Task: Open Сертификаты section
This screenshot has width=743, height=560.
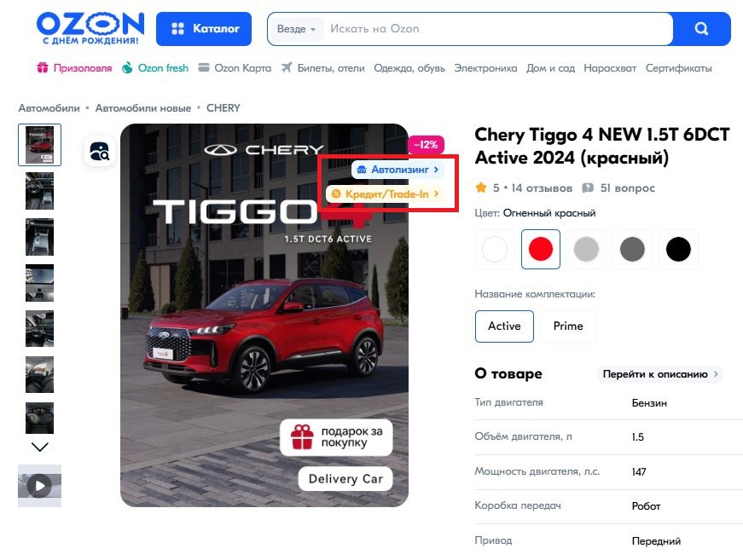Action: coord(678,68)
